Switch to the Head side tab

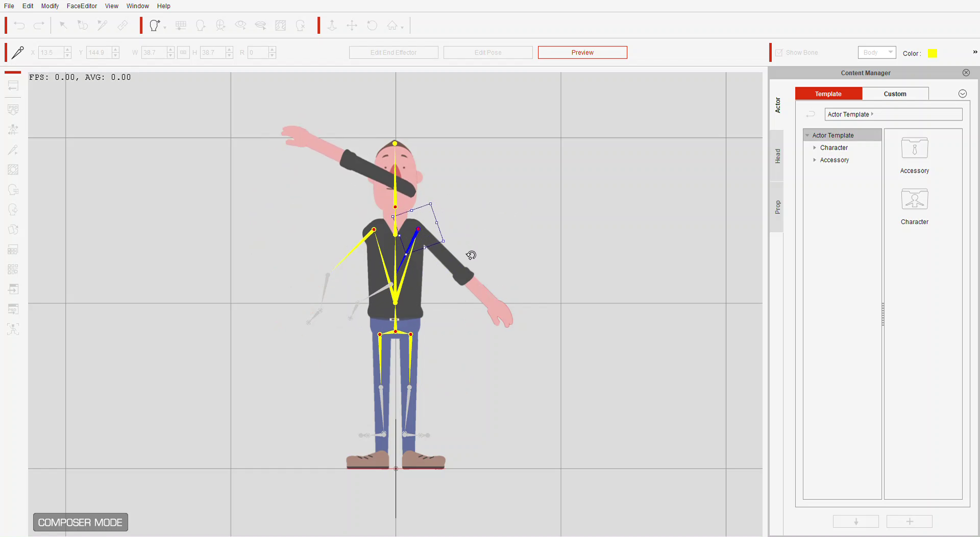point(777,156)
